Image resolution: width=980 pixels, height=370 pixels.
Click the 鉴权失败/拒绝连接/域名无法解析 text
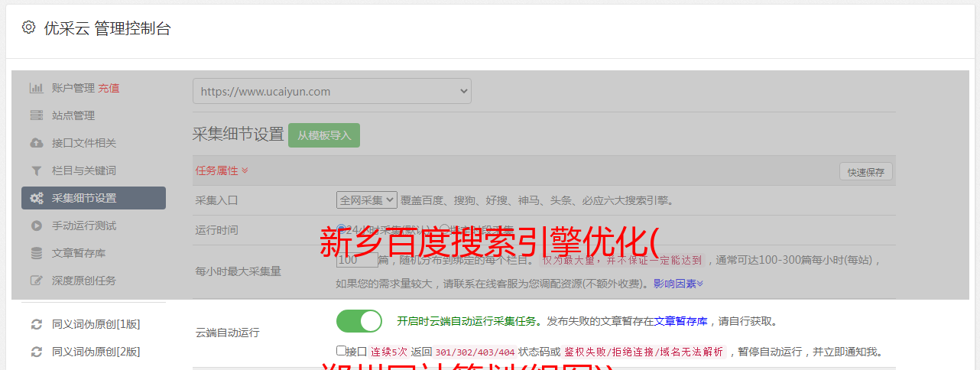pos(644,352)
